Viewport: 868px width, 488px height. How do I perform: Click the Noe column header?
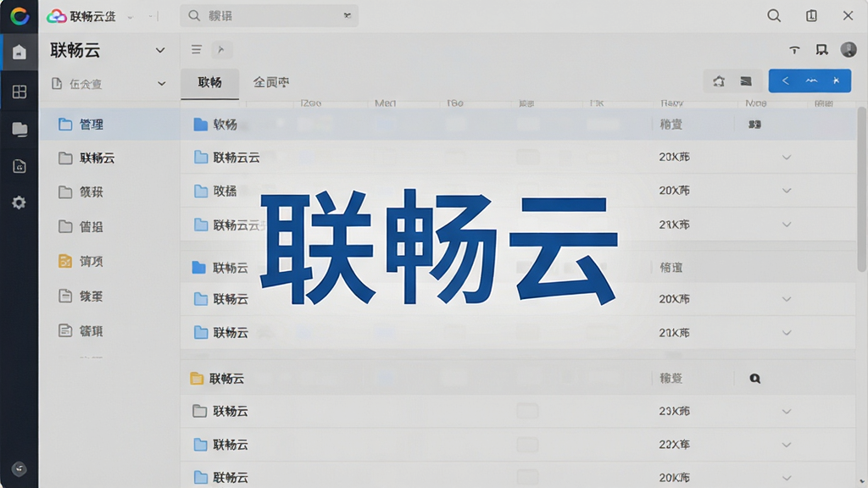point(755,103)
